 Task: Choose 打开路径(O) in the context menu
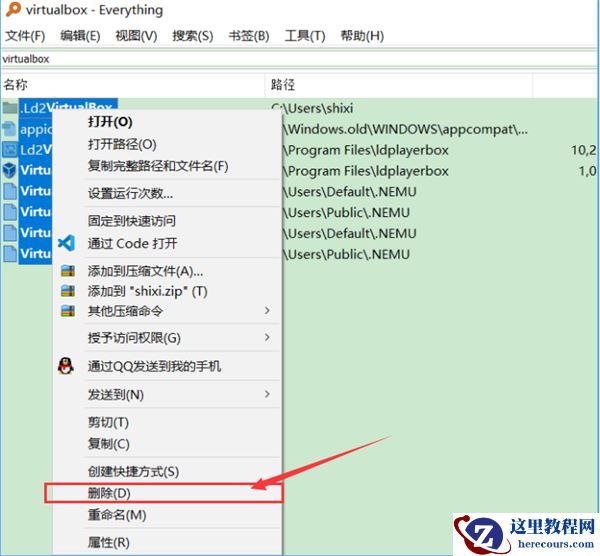coord(122,144)
